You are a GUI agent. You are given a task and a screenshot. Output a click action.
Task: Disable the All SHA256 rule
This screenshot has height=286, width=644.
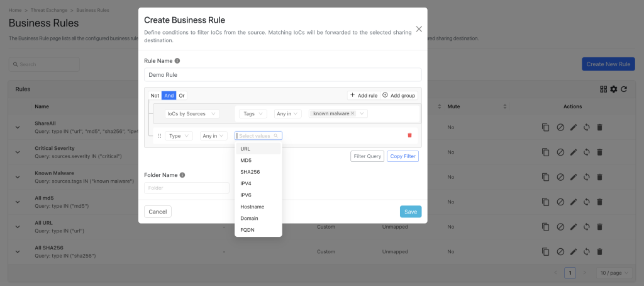coord(560,252)
